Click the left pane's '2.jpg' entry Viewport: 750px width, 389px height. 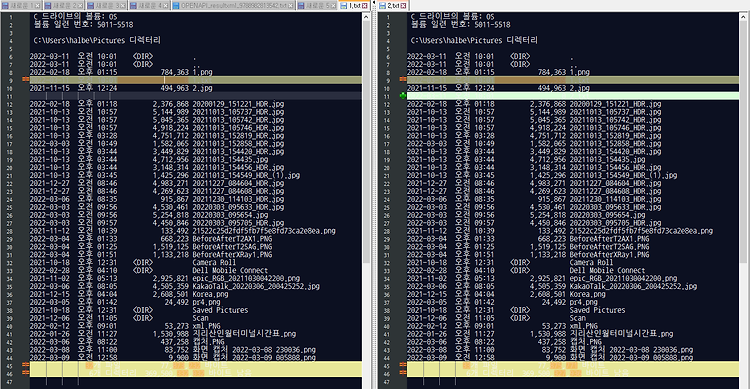(x=203, y=88)
